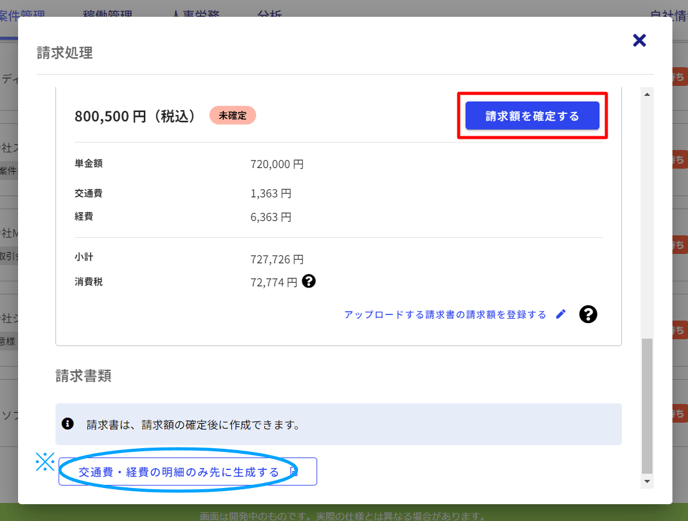Click the pencil edit icon near upload link

pos(561,314)
